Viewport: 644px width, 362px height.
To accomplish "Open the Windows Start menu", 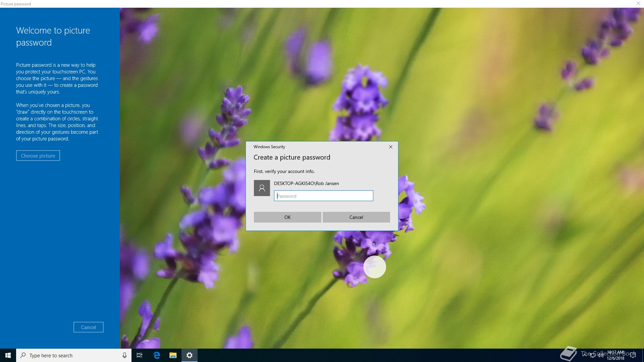I will (8, 355).
